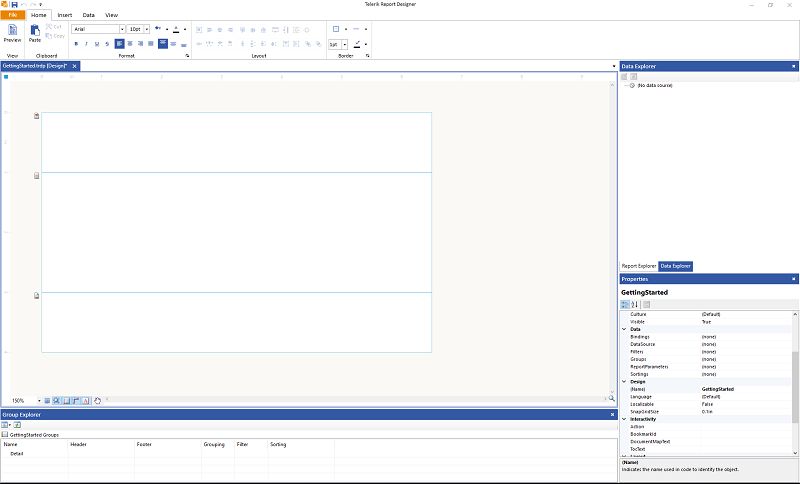The image size is (800, 484).
Task: Open the 10pt font size dropdown
Action: tap(147, 29)
